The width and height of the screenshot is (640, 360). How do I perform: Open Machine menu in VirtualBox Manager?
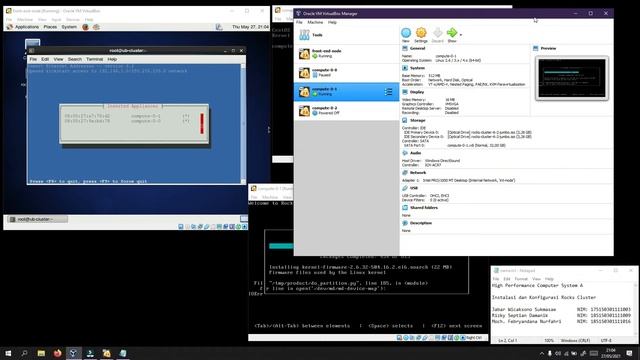(x=315, y=22)
